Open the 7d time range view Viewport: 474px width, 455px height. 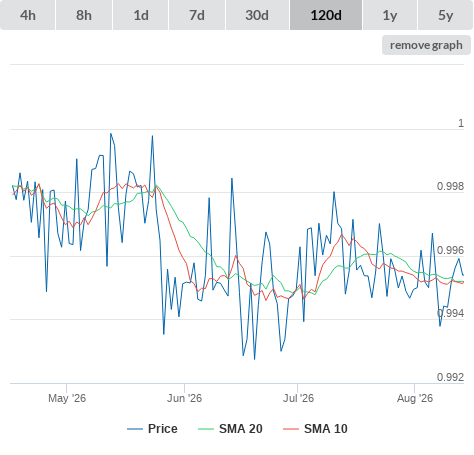point(197,15)
